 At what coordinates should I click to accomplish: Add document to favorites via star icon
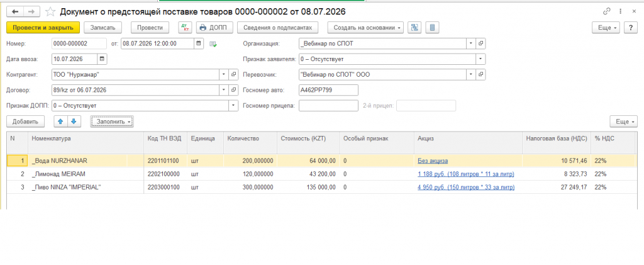[x=50, y=11]
